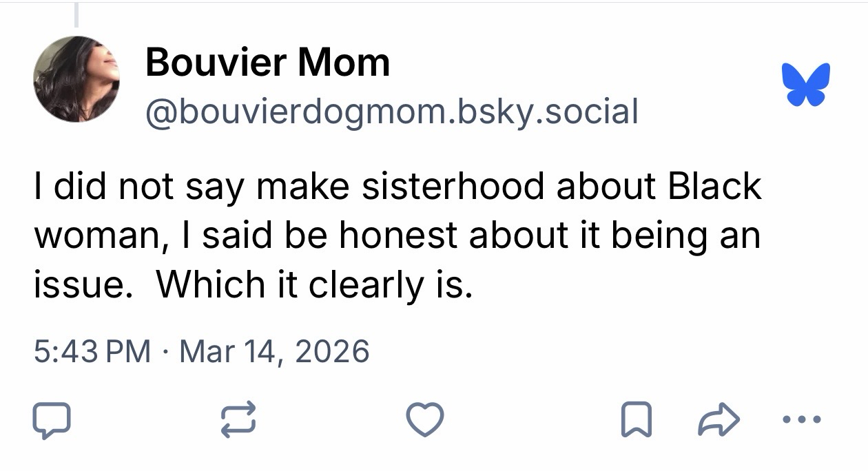
Task: Click the blue Bluesky butterfly logo
Action: click(805, 84)
